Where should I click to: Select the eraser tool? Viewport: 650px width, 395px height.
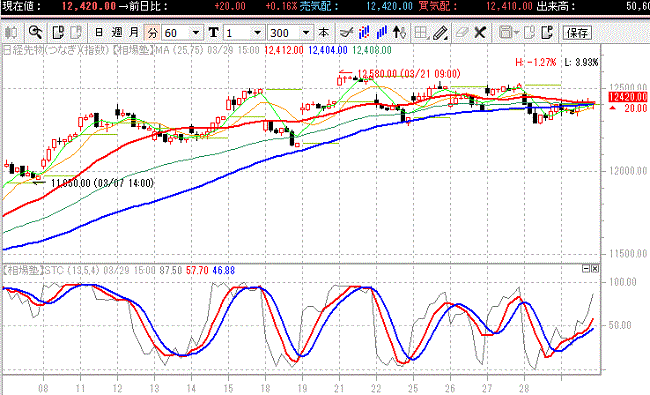[x=461, y=32]
